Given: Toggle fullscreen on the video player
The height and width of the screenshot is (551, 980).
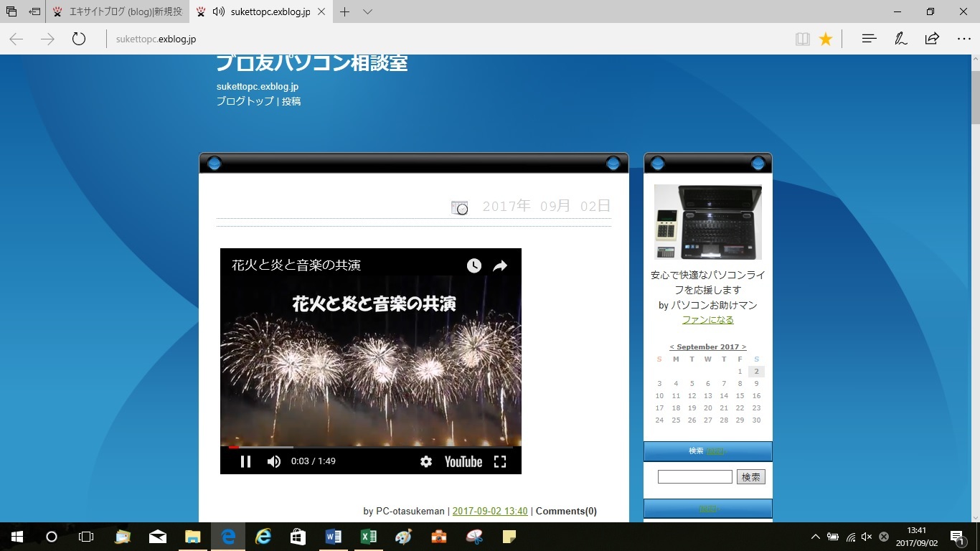Looking at the screenshot, I should (500, 461).
